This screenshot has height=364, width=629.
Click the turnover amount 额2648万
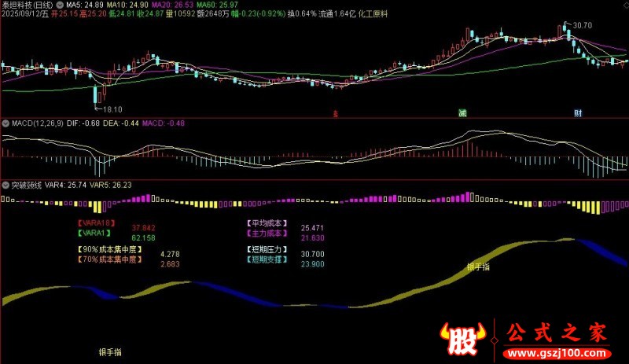coord(213,13)
